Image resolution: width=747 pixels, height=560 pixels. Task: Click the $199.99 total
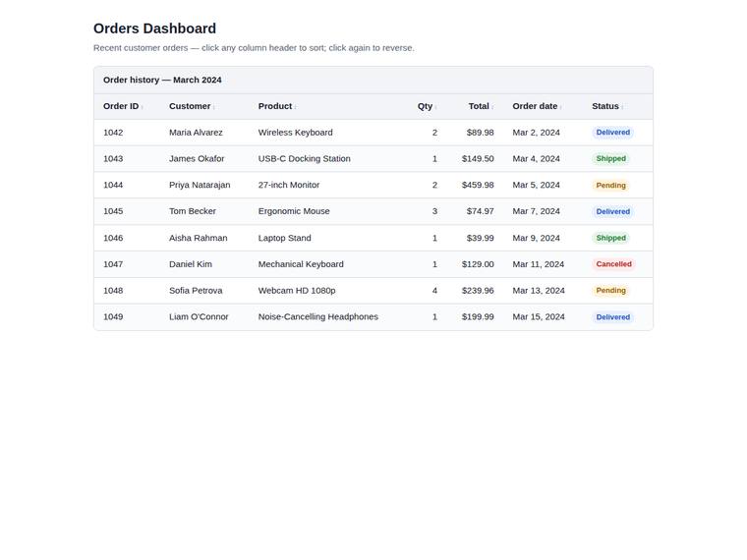pyautogui.click(x=478, y=316)
